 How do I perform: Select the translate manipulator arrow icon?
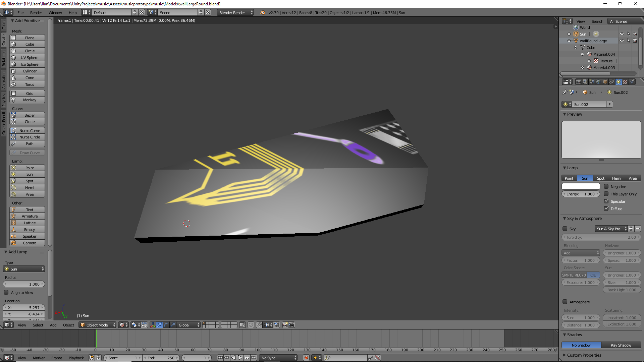click(159, 325)
